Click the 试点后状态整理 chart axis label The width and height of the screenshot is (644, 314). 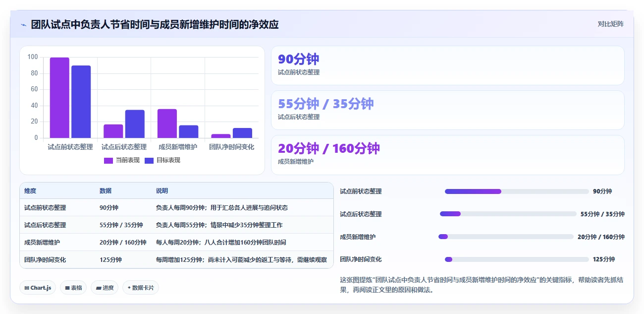124,147
